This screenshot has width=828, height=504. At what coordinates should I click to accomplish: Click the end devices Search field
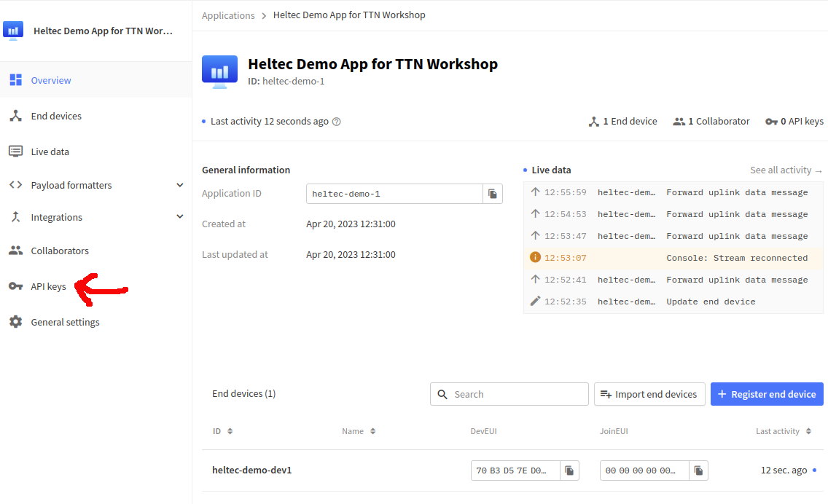(x=509, y=394)
